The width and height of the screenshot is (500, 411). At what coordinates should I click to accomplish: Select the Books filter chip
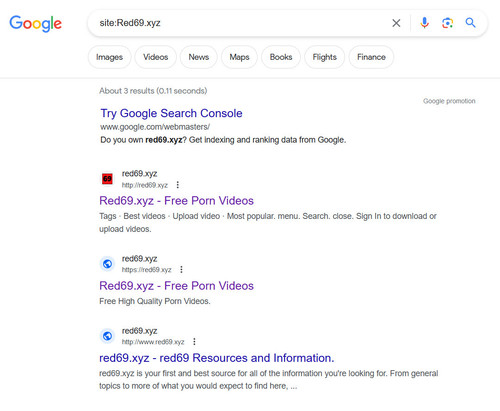[x=281, y=57]
